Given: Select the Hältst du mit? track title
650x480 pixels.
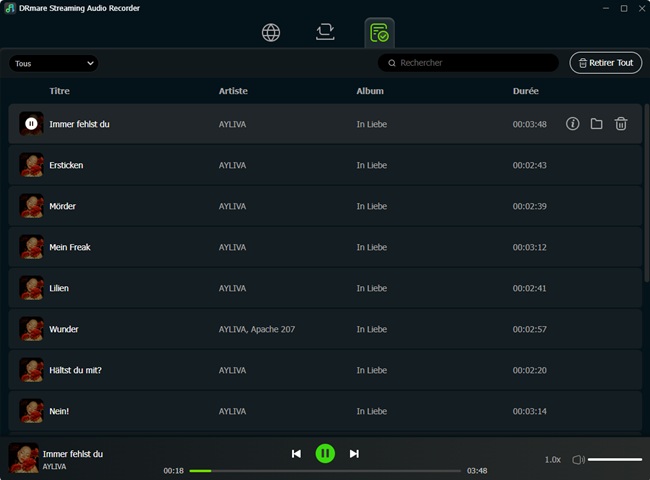Looking at the screenshot, I should pos(75,370).
